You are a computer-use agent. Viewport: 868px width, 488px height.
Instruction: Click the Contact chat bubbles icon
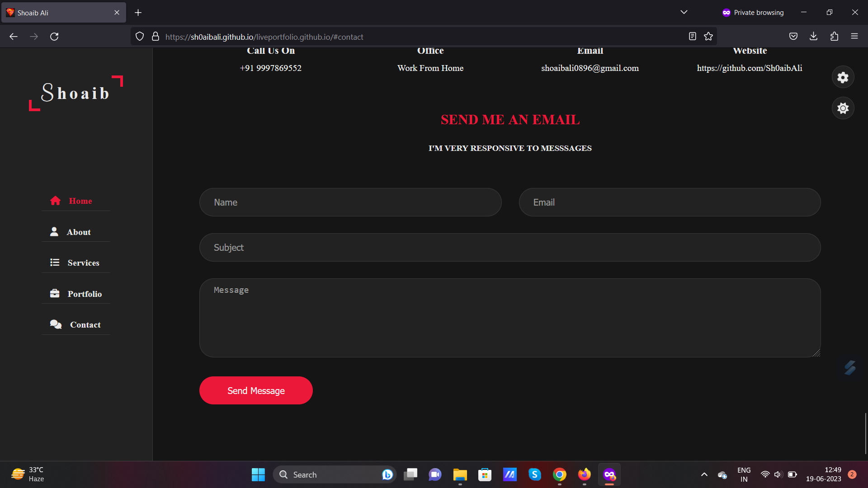click(x=56, y=324)
